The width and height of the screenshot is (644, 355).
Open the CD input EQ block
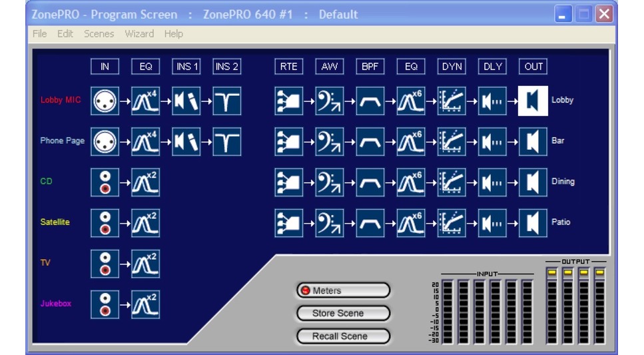click(145, 182)
